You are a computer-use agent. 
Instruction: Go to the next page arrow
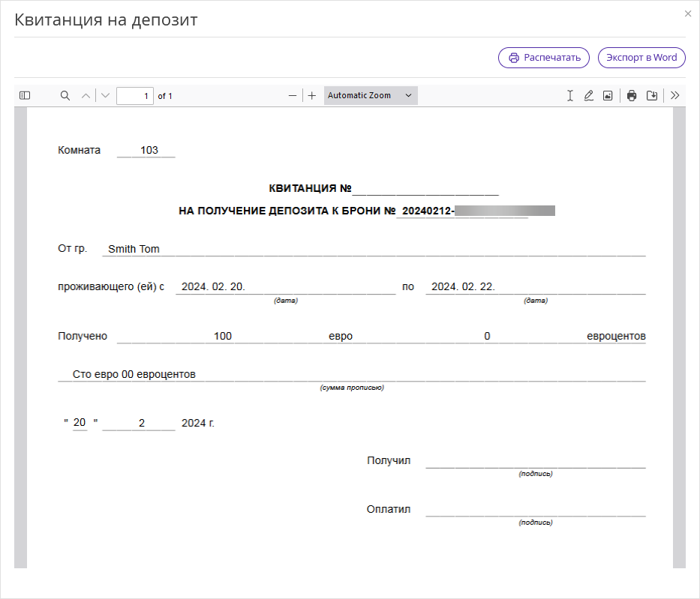pos(105,95)
